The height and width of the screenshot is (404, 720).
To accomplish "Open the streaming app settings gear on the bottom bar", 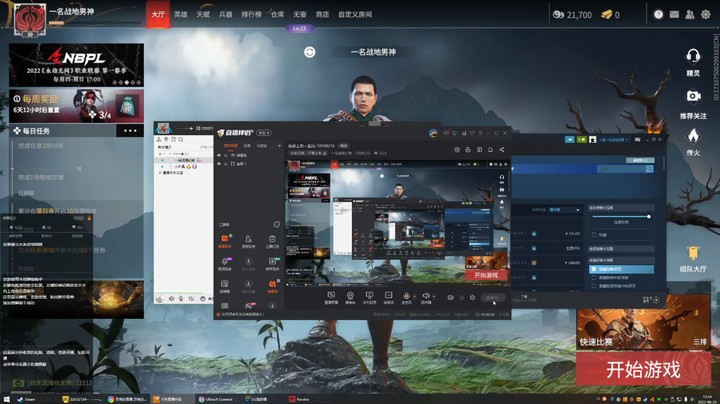I will coord(472,297).
